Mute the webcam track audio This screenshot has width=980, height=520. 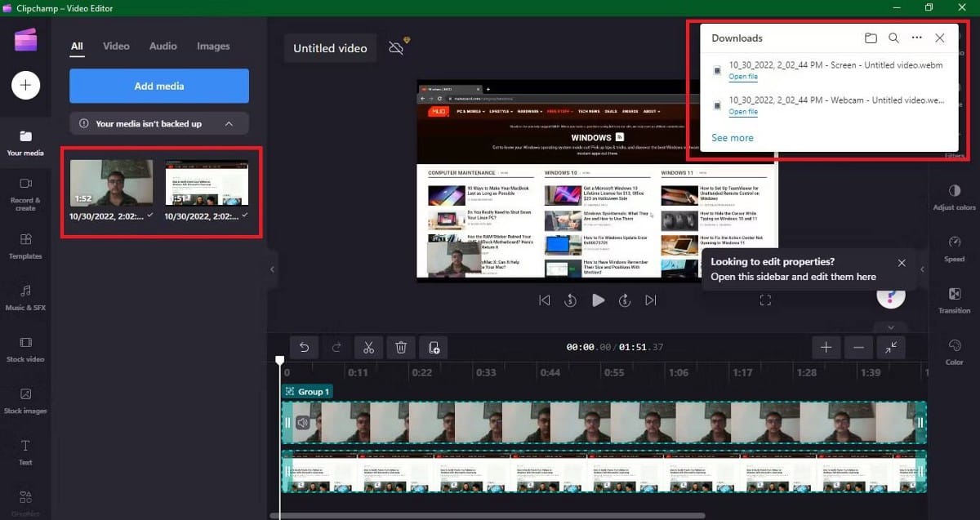point(303,422)
